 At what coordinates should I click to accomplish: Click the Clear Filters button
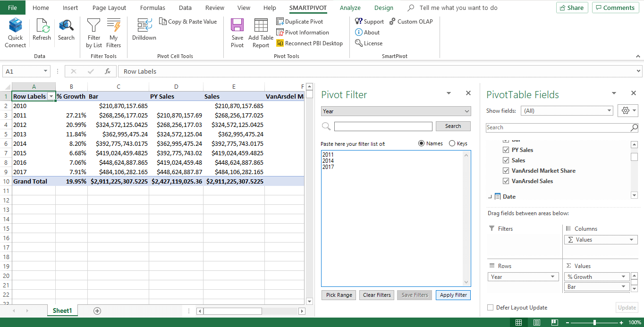point(377,295)
